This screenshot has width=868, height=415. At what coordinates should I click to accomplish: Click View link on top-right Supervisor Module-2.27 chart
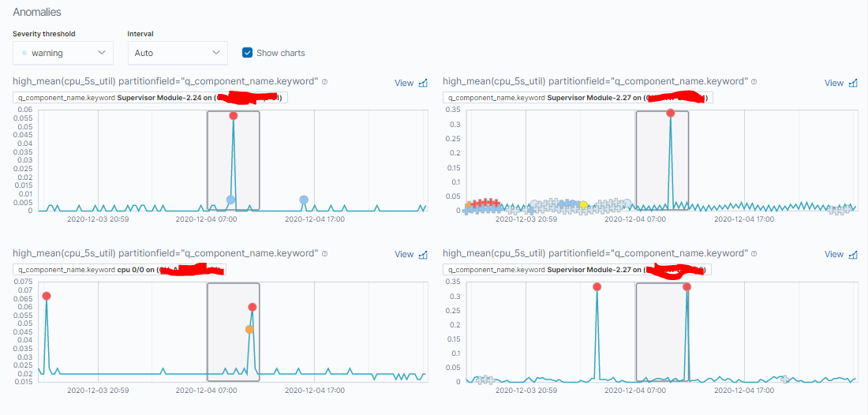[x=834, y=83]
